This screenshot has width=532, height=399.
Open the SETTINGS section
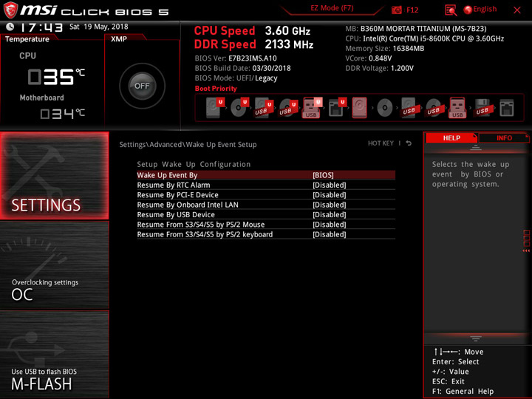point(54,175)
